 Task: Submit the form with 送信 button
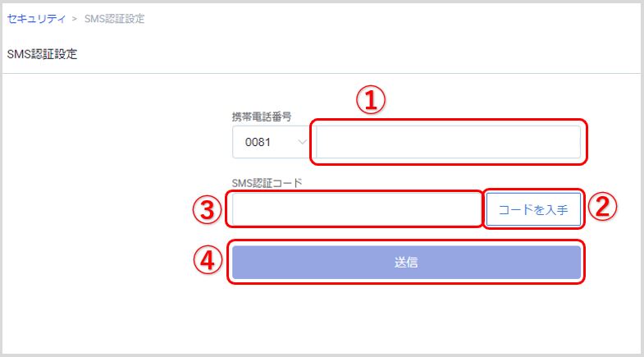tap(406, 262)
